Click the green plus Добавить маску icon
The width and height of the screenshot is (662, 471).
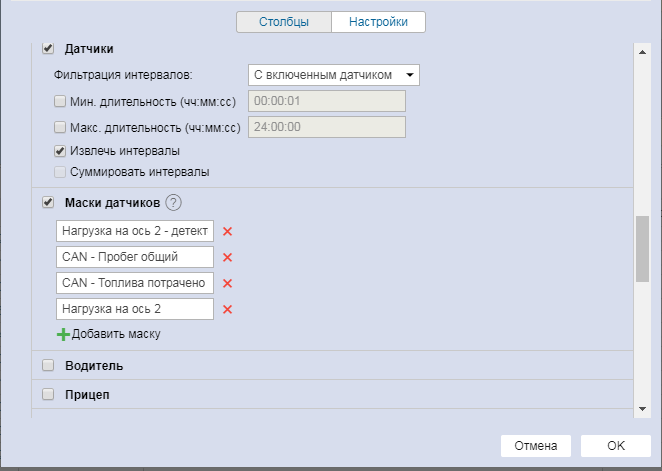click(64, 334)
